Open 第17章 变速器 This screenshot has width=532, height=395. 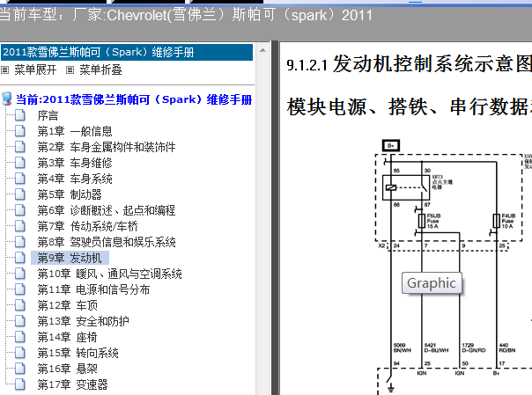[x=72, y=384]
